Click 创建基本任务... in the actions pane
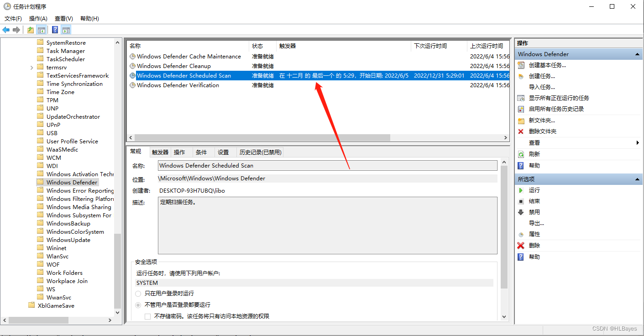The width and height of the screenshot is (644, 336). click(x=547, y=65)
